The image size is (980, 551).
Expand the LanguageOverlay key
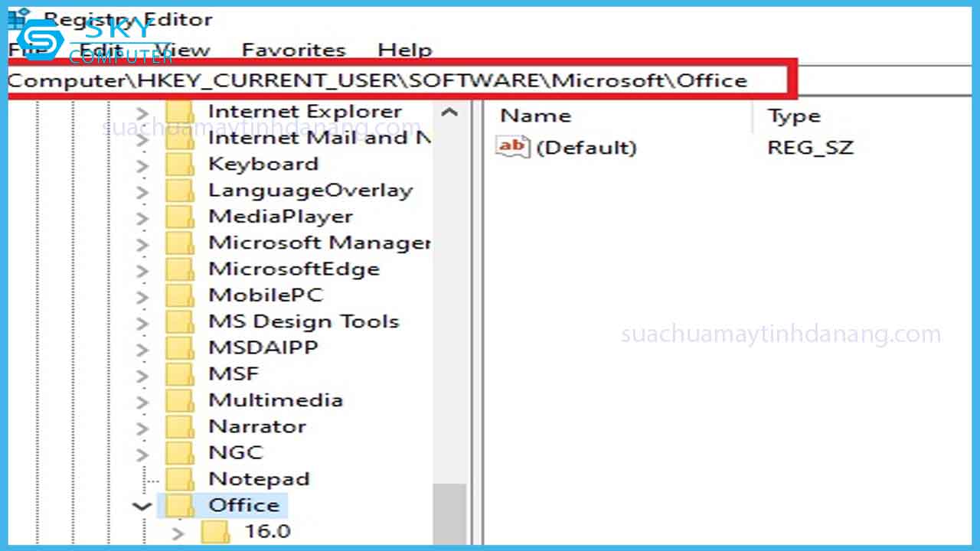click(x=142, y=191)
